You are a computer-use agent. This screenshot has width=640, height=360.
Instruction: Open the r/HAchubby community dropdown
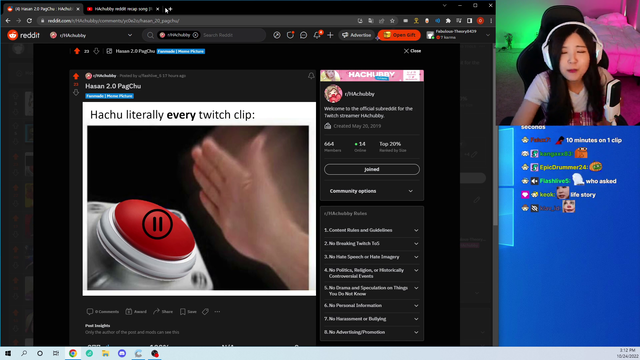click(91, 35)
